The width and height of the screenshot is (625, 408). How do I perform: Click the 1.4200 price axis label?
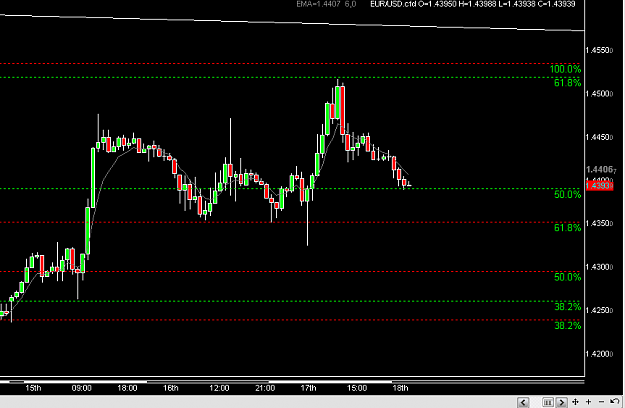(x=599, y=354)
